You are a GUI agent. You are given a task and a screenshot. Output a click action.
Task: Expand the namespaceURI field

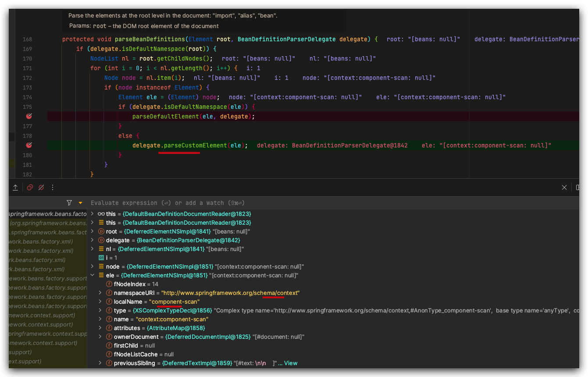100,293
